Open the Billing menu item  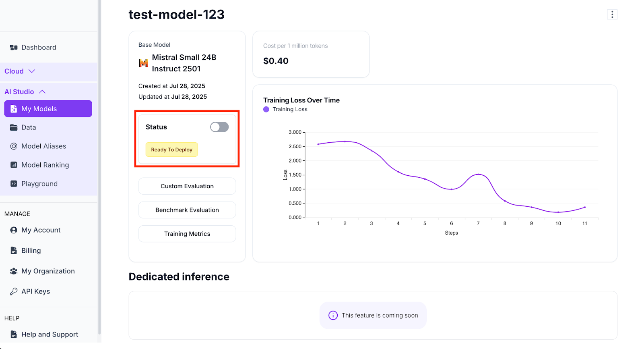click(x=31, y=251)
